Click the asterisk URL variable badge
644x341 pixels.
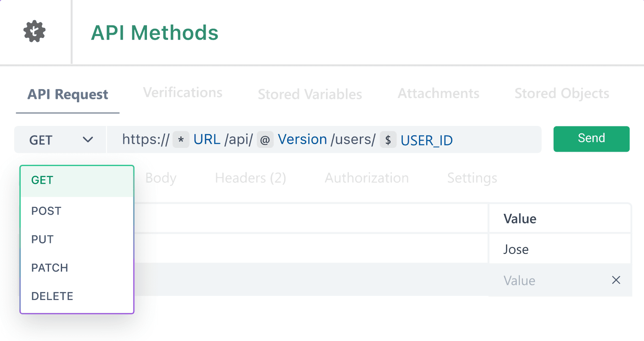click(181, 139)
